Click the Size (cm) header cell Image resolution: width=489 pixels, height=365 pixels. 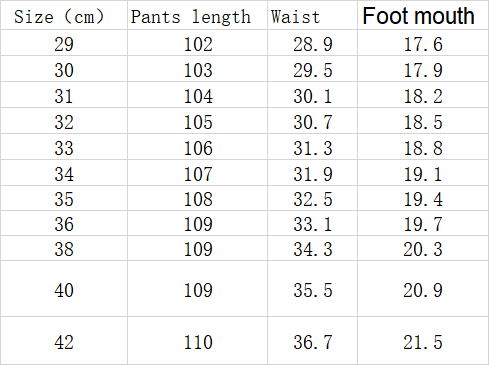[x=64, y=15]
